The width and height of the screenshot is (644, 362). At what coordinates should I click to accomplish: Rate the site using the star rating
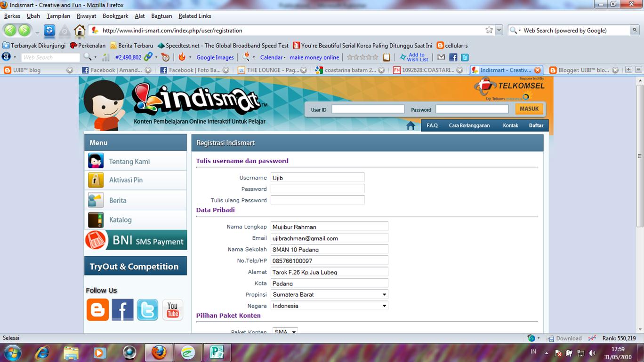pos(362,57)
